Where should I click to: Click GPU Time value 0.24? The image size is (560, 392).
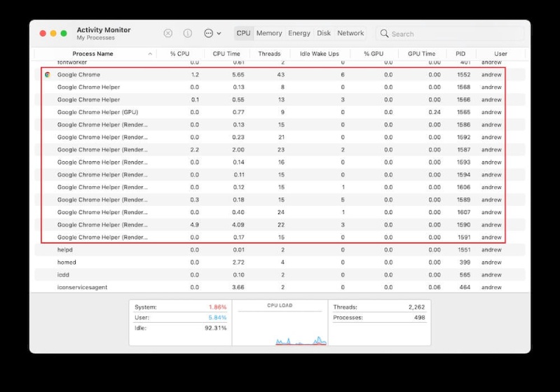tap(435, 112)
